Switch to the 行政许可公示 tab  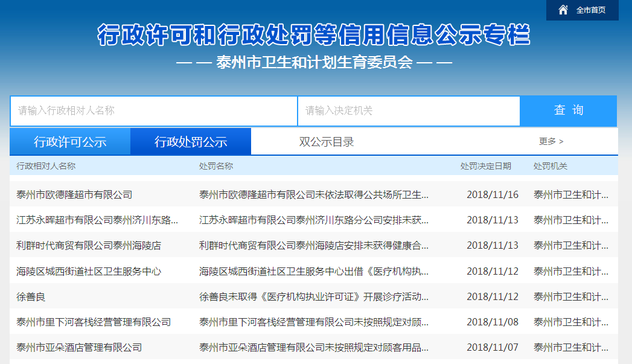[70, 142]
